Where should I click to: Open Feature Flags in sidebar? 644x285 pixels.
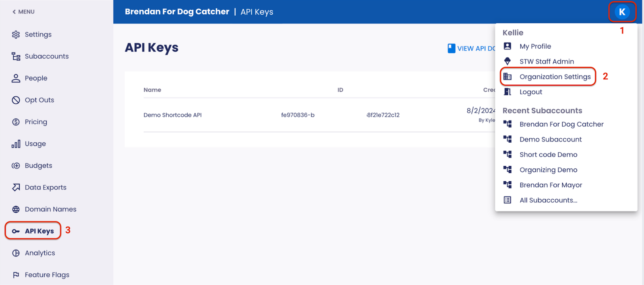pos(47,275)
